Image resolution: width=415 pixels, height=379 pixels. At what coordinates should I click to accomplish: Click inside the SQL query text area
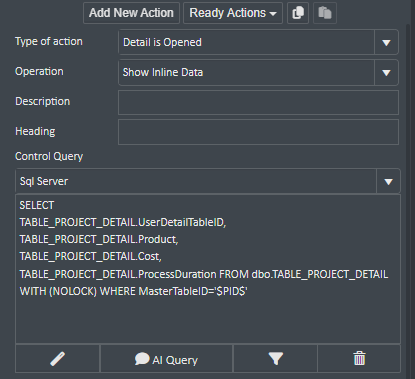(x=208, y=269)
